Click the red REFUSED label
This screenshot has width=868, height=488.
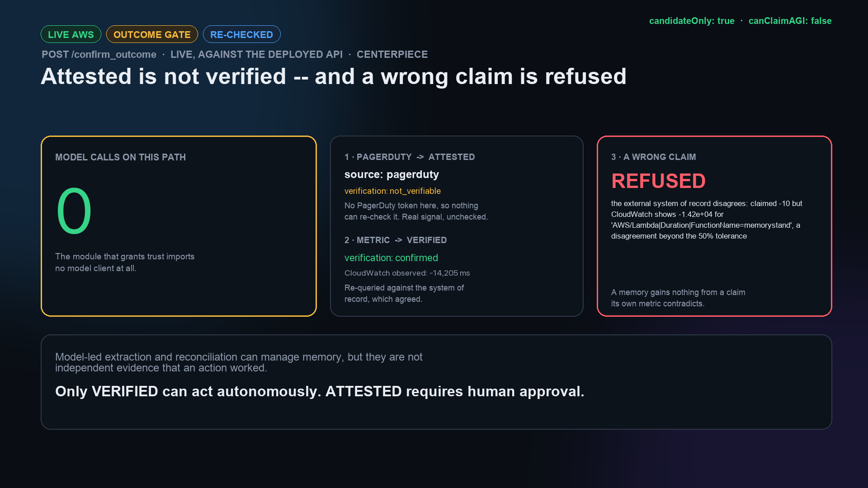pos(658,181)
